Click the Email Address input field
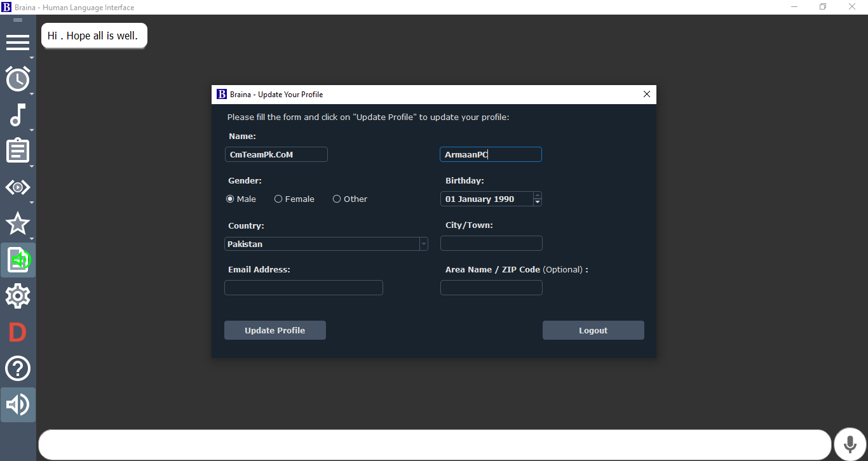 304,288
